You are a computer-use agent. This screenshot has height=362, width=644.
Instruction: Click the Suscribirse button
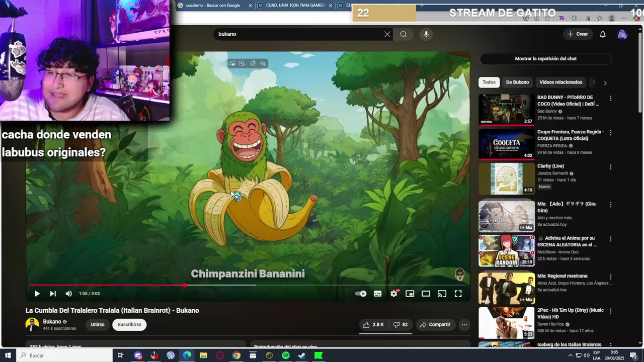(x=129, y=325)
